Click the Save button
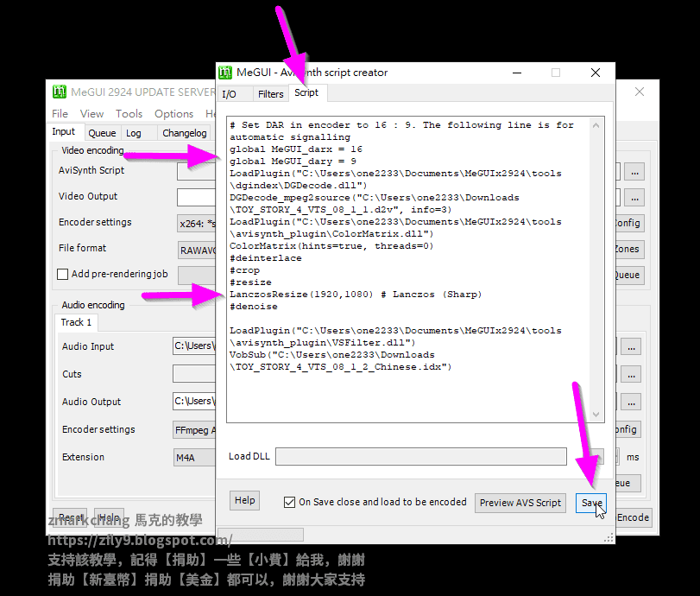The height and width of the screenshot is (596, 700). [x=591, y=503]
